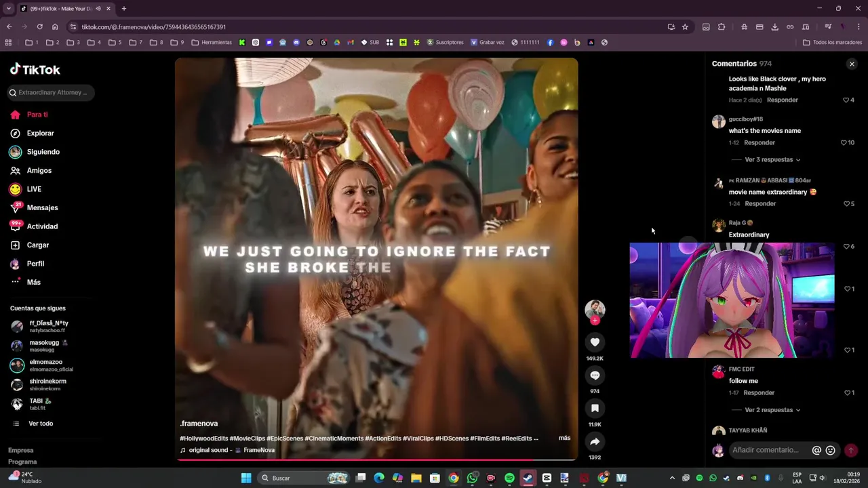Go to browser home page
The width and height of the screenshot is (868, 488).
55,27
